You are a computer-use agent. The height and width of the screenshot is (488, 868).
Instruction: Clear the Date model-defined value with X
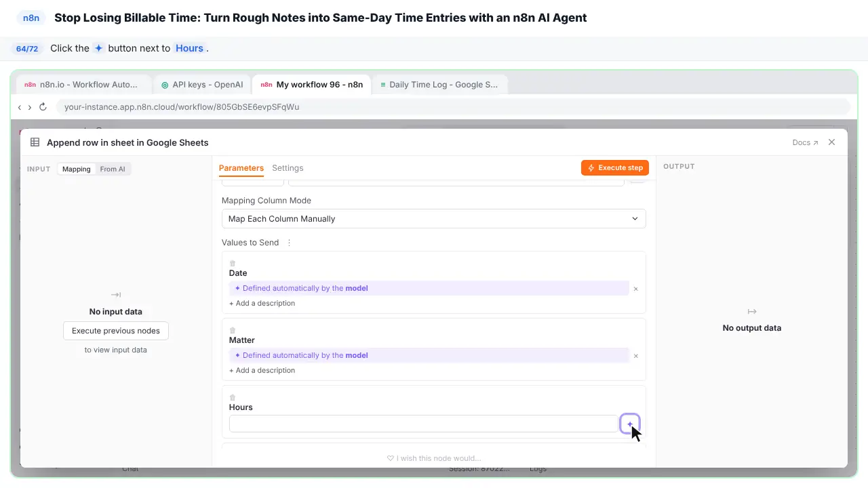point(635,289)
